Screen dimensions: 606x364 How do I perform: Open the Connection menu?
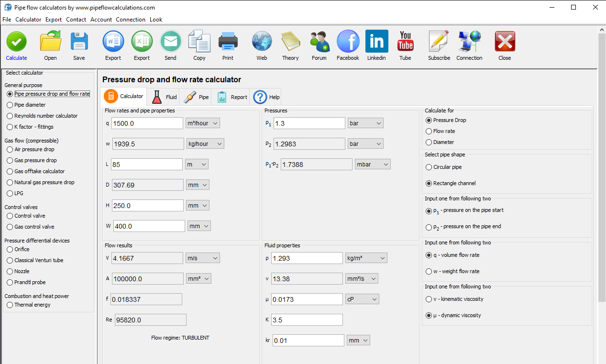pos(130,20)
